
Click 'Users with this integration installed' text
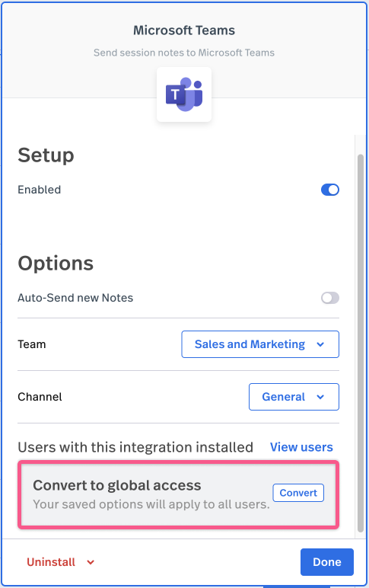135,447
